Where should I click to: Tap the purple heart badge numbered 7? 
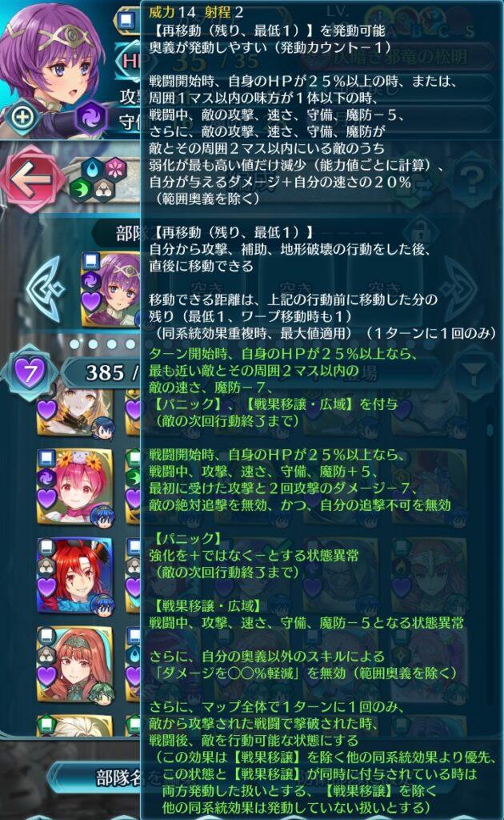click(x=30, y=372)
